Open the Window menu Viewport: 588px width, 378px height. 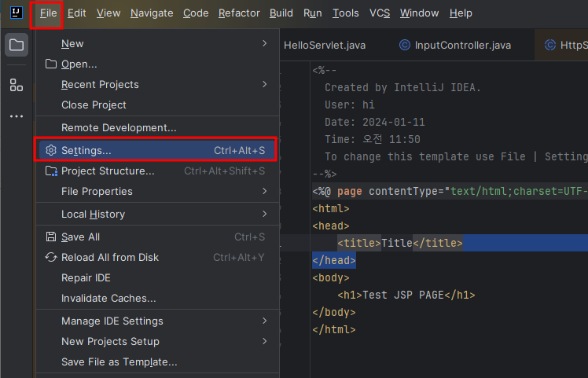point(419,13)
